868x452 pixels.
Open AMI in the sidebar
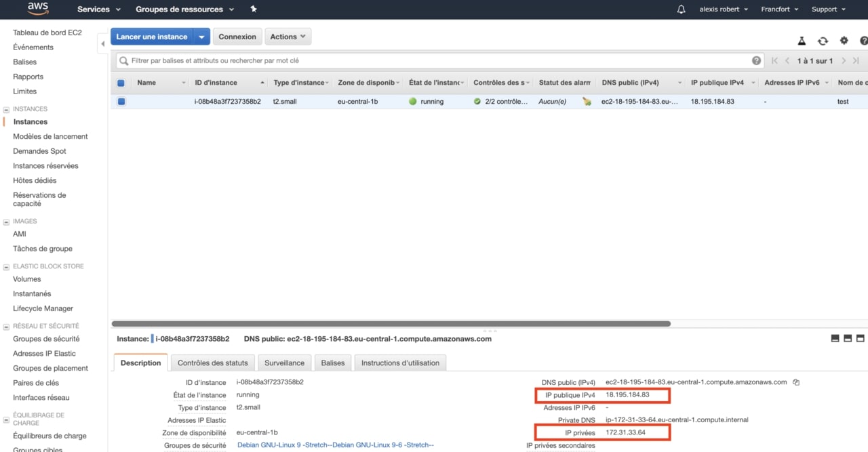(x=20, y=234)
